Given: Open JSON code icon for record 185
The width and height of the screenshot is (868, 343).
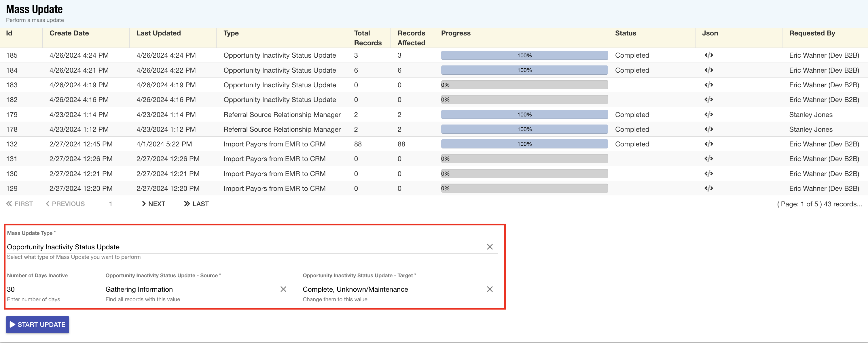Looking at the screenshot, I should tap(709, 55).
